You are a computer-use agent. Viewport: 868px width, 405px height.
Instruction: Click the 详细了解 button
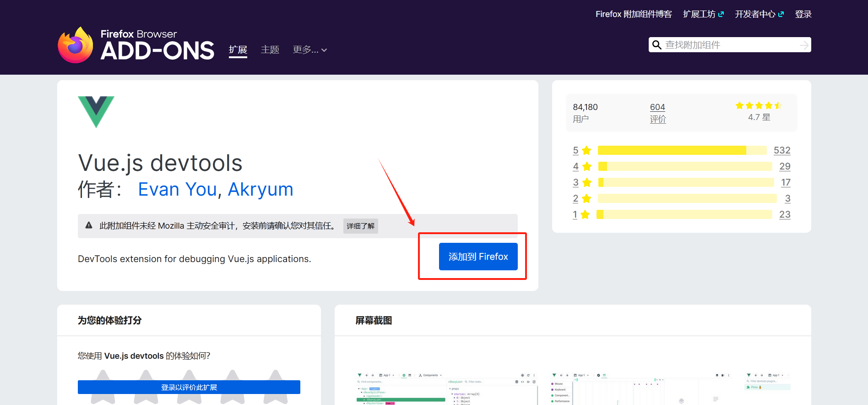tap(360, 226)
